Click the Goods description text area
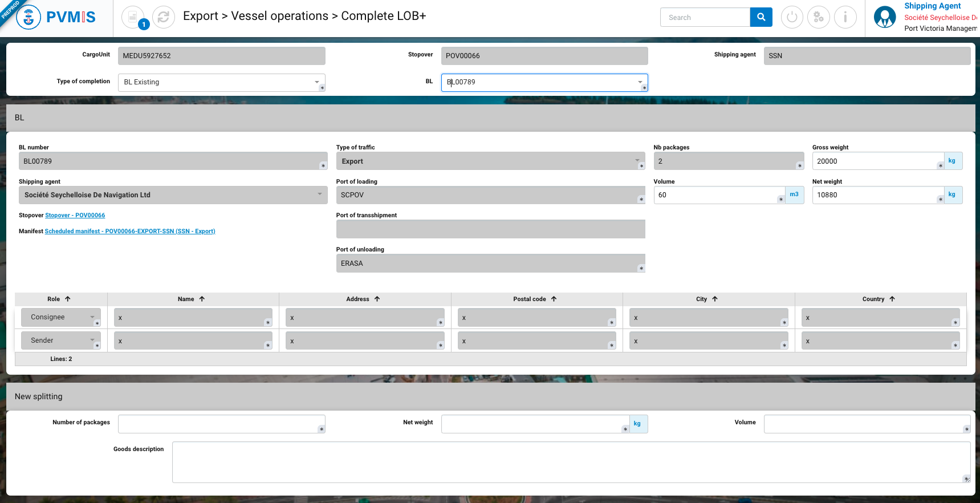Image resolution: width=980 pixels, height=503 pixels. pos(570,462)
